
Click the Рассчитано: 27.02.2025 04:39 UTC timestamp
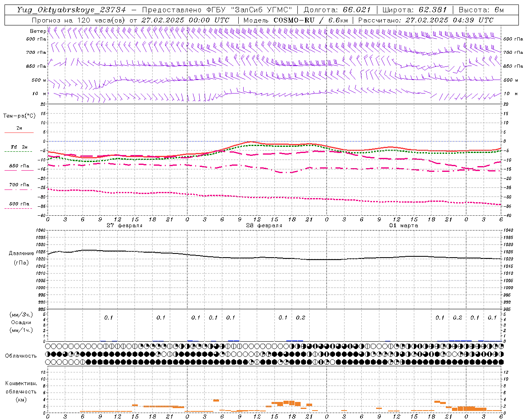[x=426, y=20]
